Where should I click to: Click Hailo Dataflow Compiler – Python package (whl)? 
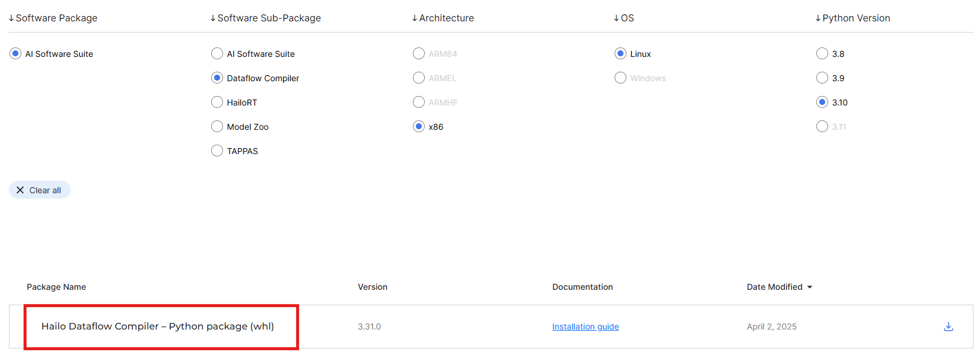(x=158, y=327)
